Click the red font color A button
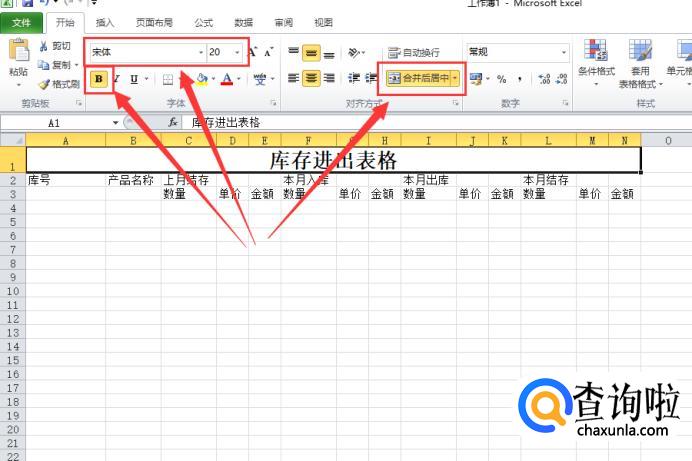Viewport: 692px width, 461px height. (227, 79)
